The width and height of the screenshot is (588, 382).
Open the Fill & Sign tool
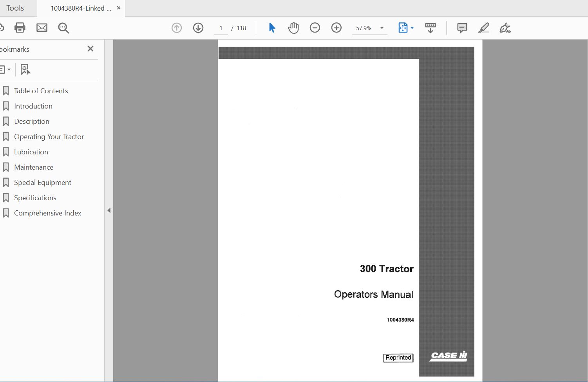505,27
